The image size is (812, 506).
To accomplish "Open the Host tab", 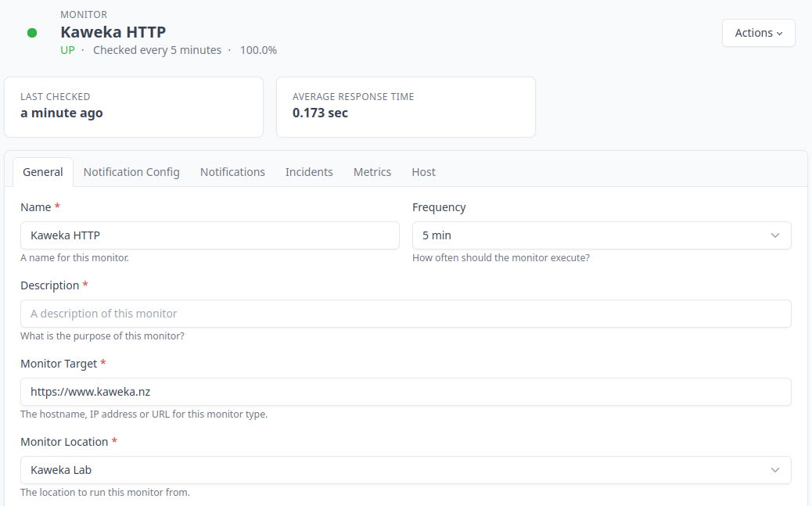I will click(x=423, y=172).
